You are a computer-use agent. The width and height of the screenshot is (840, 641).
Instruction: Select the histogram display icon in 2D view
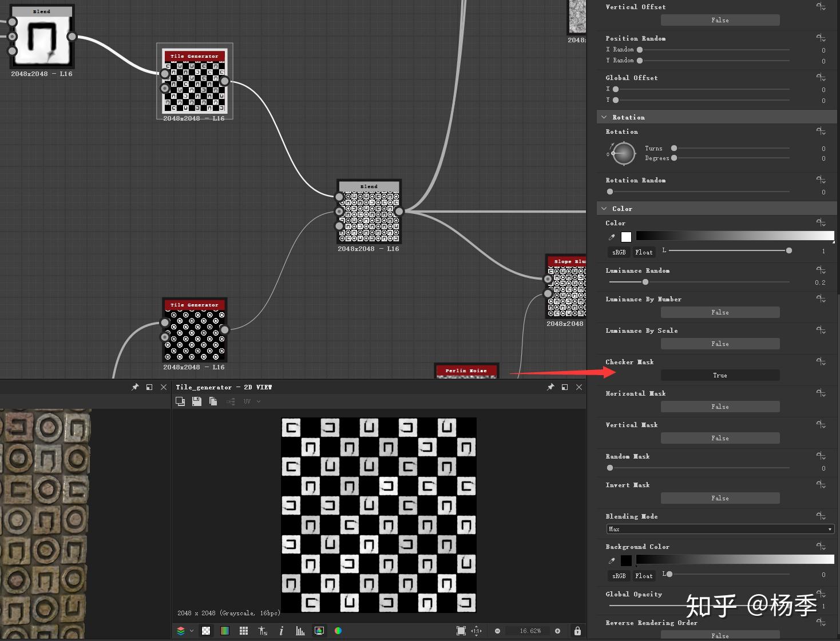coord(300,631)
